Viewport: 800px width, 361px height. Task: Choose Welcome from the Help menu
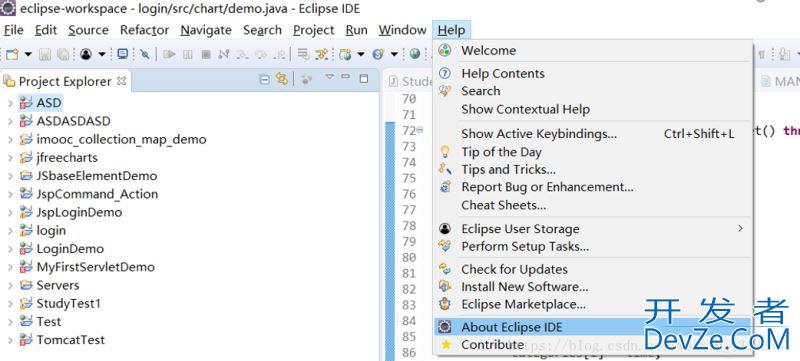click(593, 50)
